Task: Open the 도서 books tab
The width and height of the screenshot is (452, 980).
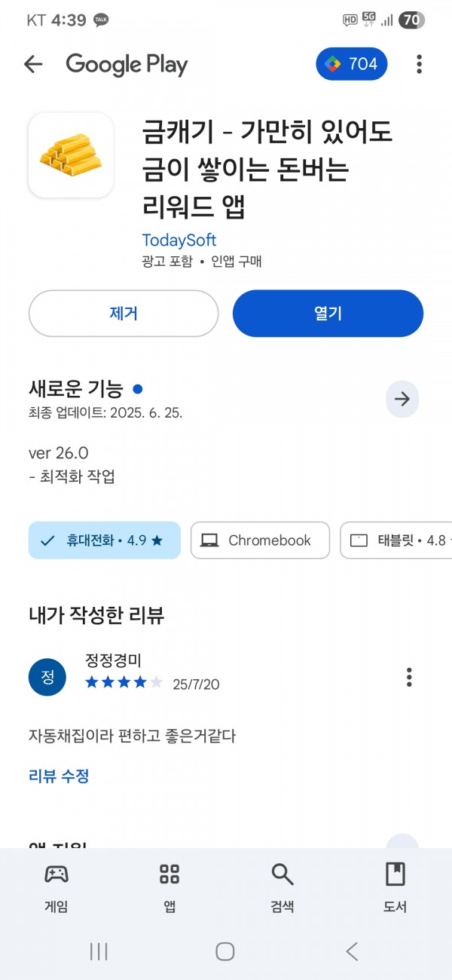Action: pos(395,888)
